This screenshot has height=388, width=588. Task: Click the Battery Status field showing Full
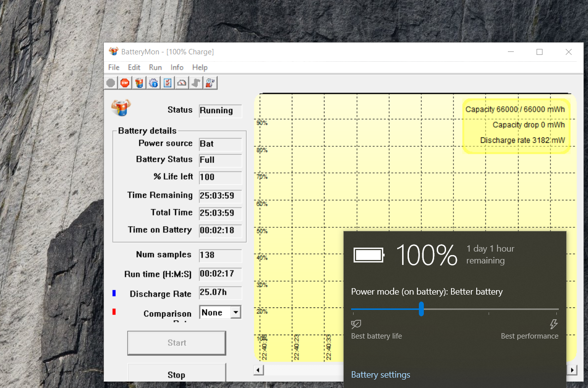click(221, 160)
